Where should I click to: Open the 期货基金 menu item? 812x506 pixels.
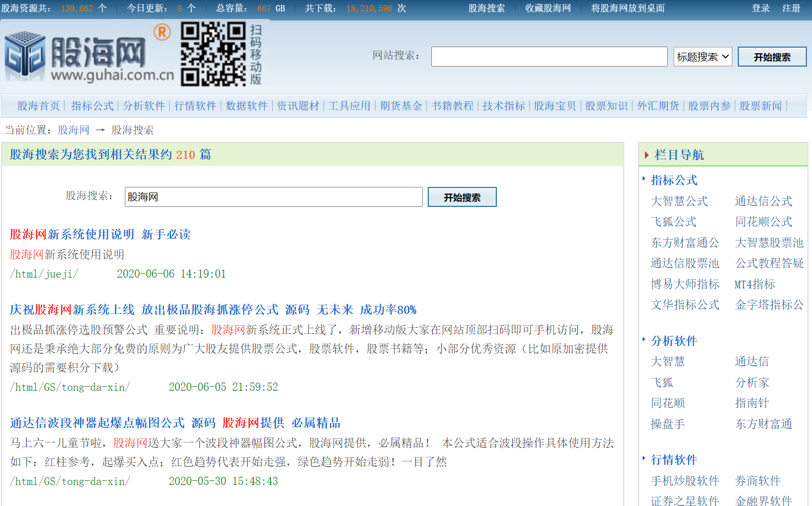[x=401, y=106]
